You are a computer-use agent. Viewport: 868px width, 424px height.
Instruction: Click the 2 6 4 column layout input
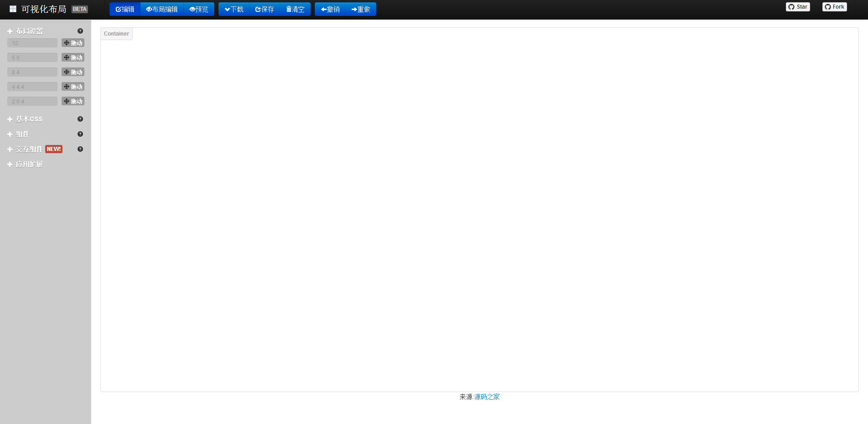32,101
